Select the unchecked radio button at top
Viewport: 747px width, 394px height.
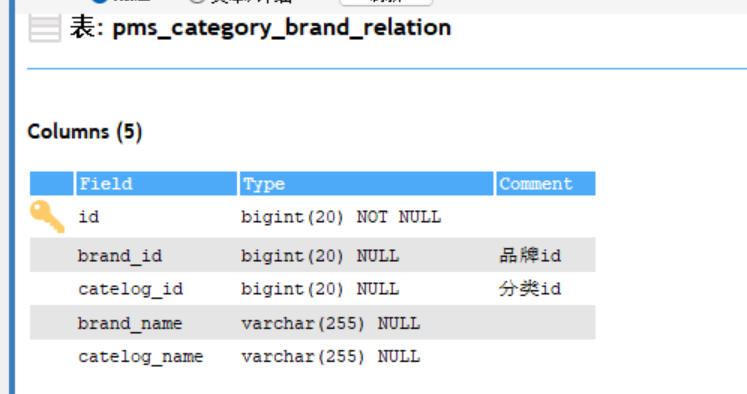point(197,1)
